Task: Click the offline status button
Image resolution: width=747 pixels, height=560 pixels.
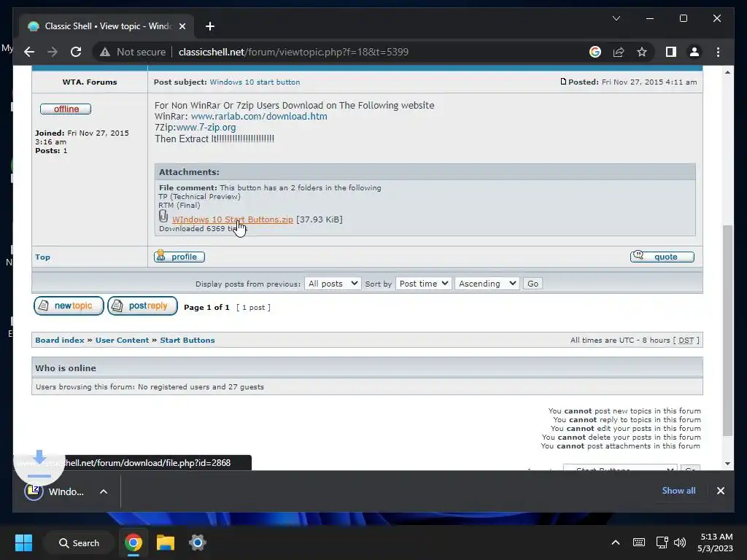Action: pos(66,109)
